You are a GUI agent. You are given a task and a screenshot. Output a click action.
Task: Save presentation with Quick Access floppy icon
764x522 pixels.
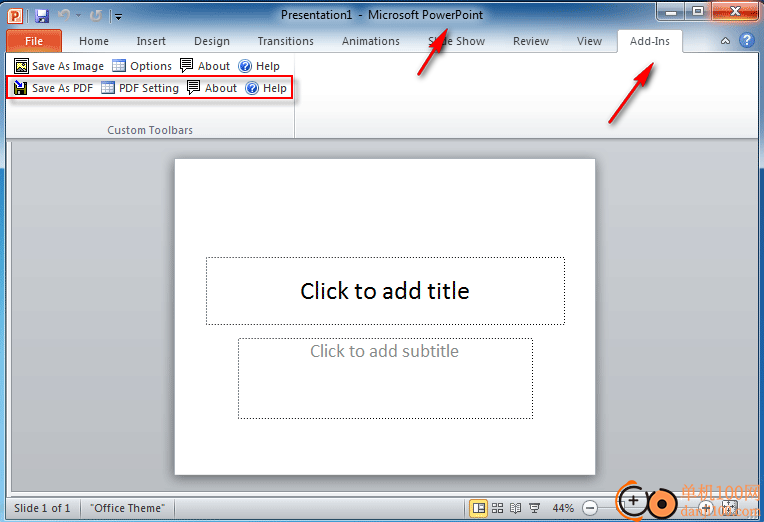42,16
